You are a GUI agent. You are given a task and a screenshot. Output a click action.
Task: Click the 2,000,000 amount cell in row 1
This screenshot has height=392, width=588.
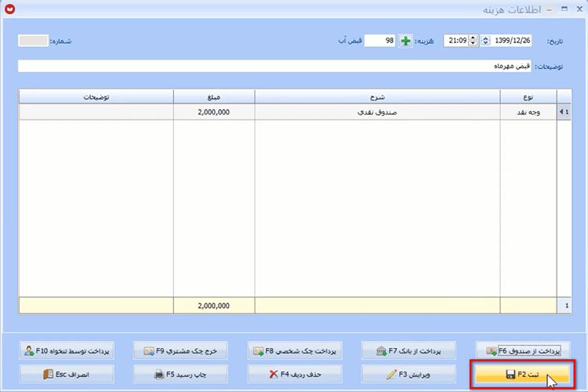tap(214, 112)
